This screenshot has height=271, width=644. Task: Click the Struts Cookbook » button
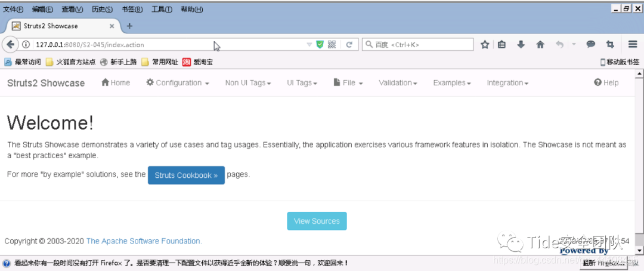(x=186, y=175)
